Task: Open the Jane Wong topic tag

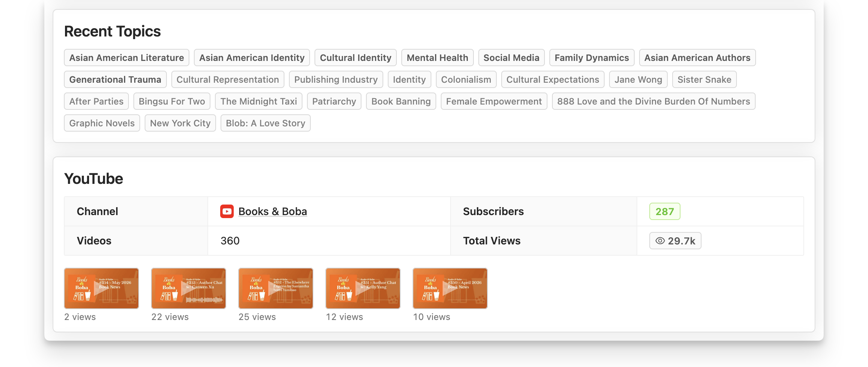Action: pos(638,79)
